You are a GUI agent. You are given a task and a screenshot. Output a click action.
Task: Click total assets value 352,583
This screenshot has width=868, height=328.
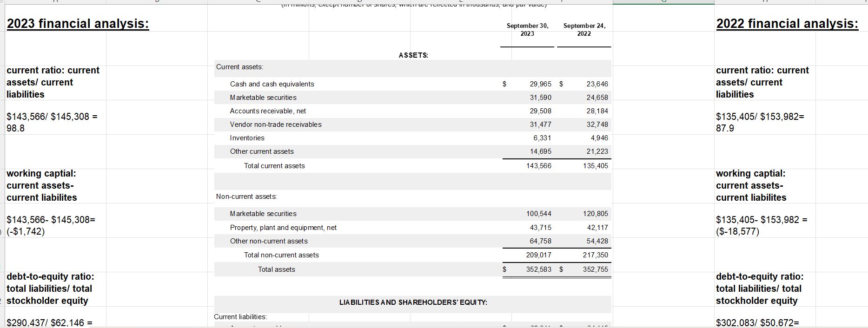[539, 269]
